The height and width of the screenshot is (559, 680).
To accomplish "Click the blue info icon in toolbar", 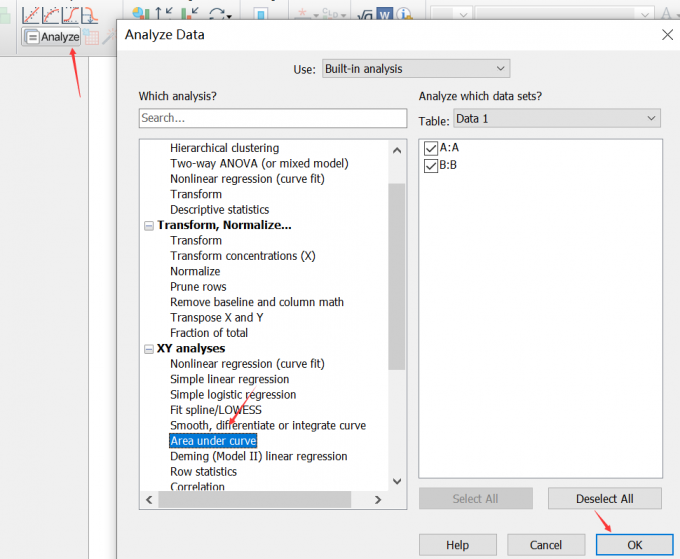I will tap(403, 15).
